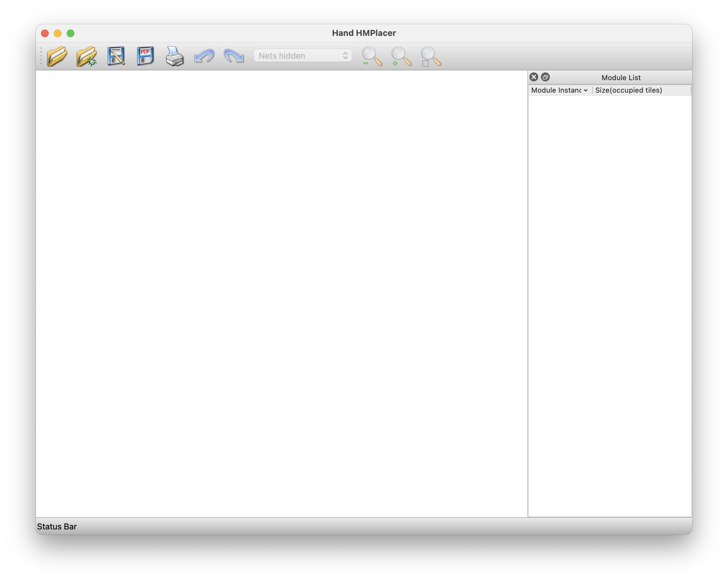Click the toolbar drag handle dots
Viewport: 728px width, 582px height.
point(41,56)
